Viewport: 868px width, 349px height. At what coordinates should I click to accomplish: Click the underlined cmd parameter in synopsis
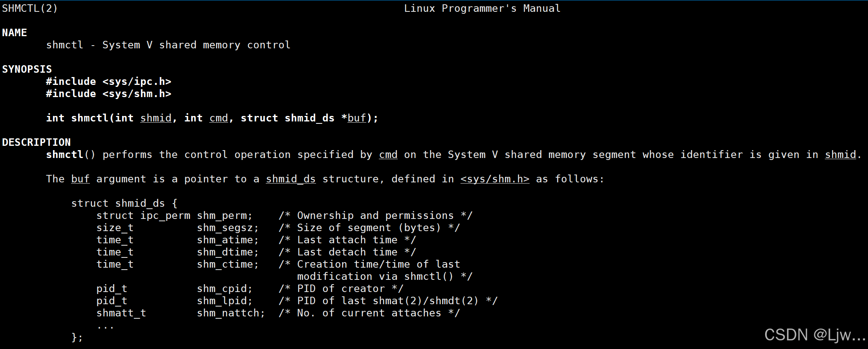point(219,118)
